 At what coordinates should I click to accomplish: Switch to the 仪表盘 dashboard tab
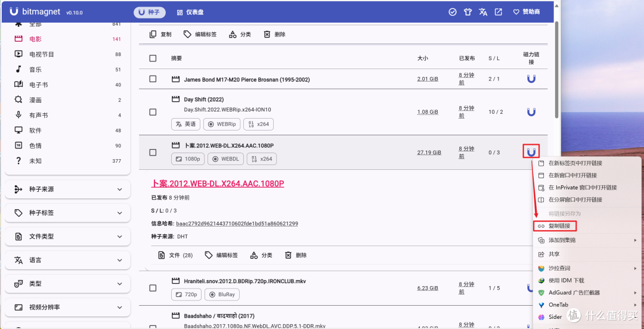(x=191, y=13)
